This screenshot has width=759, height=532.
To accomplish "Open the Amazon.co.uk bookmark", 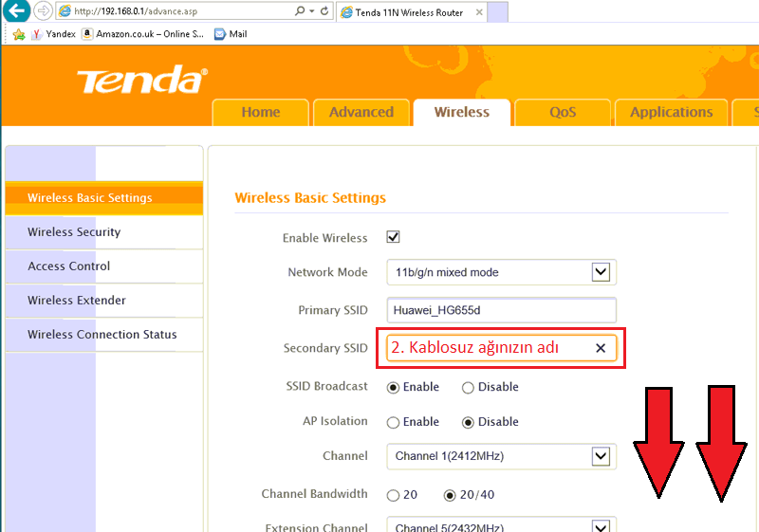I will tap(143, 34).
